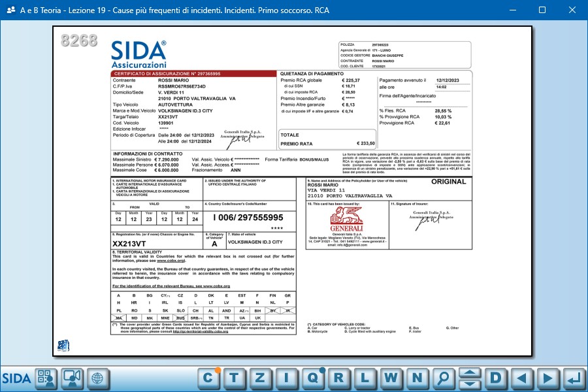Click the SIDA logo in bottom bar
The height and width of the screenshot is (392, 588).
tap(16, 378)
